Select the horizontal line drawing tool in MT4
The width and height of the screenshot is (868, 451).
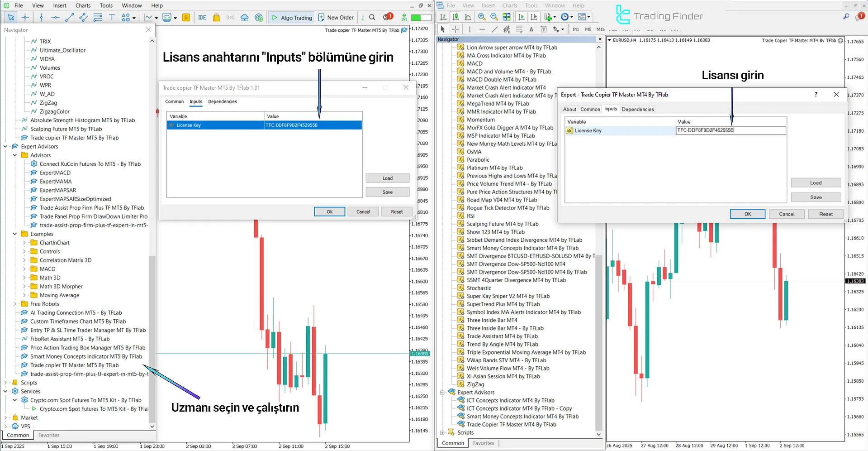pos(482,29)
